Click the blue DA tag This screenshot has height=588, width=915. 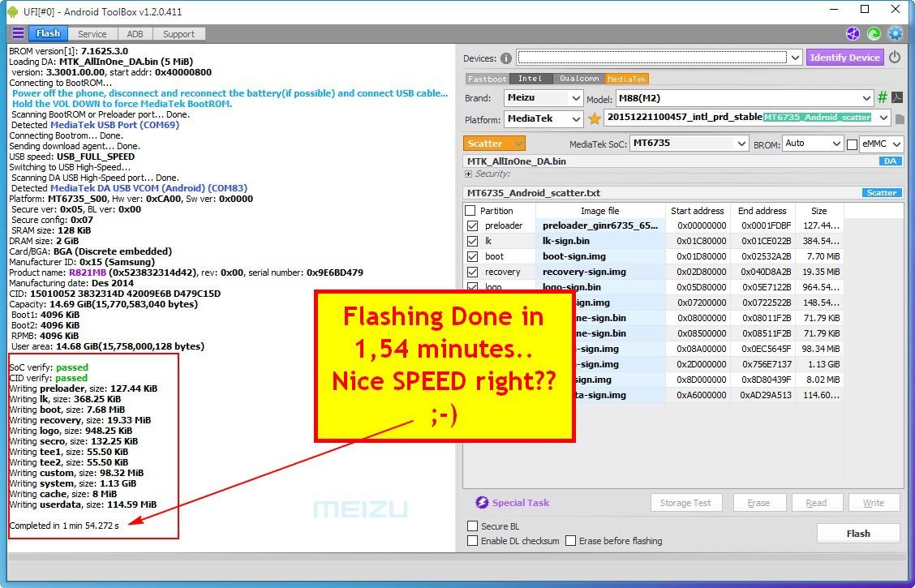(890, 161)
